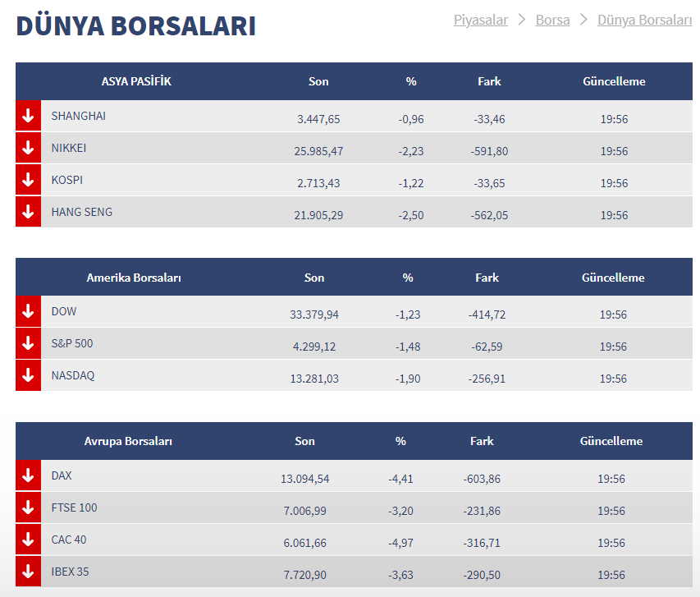Screen dimensions: 700x597
Task: Click the down arrow icon next to HANG SENG
Action: pyautogui.click(x=28, y=212)
